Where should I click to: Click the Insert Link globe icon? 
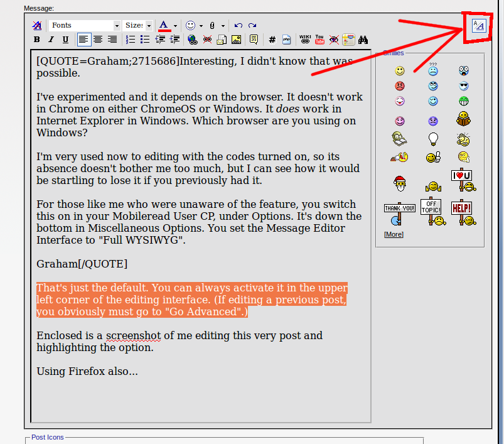click(193, 40)
